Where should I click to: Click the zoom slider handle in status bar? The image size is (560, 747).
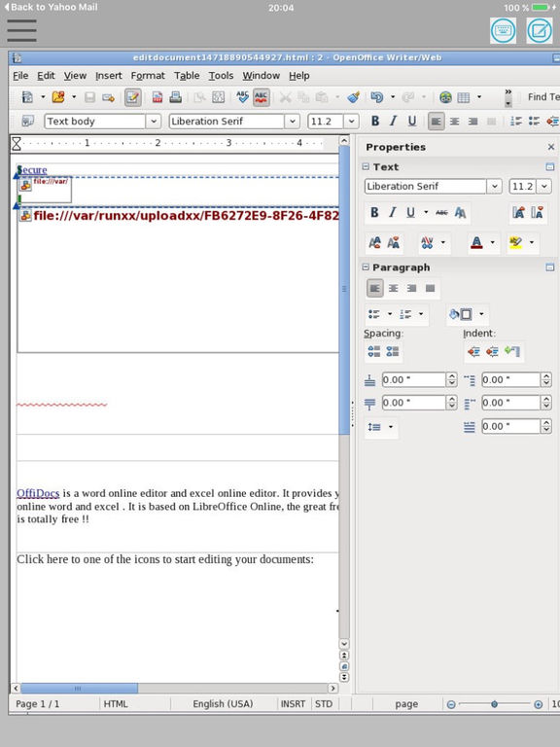494,704
